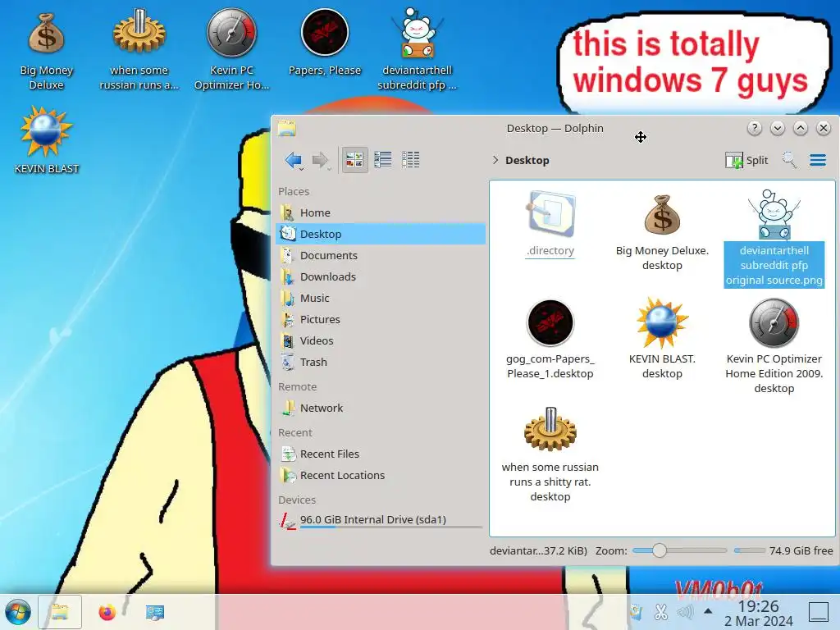Select Desktop in Places panel
Viewport: 840px width, 630px height.
381,234
